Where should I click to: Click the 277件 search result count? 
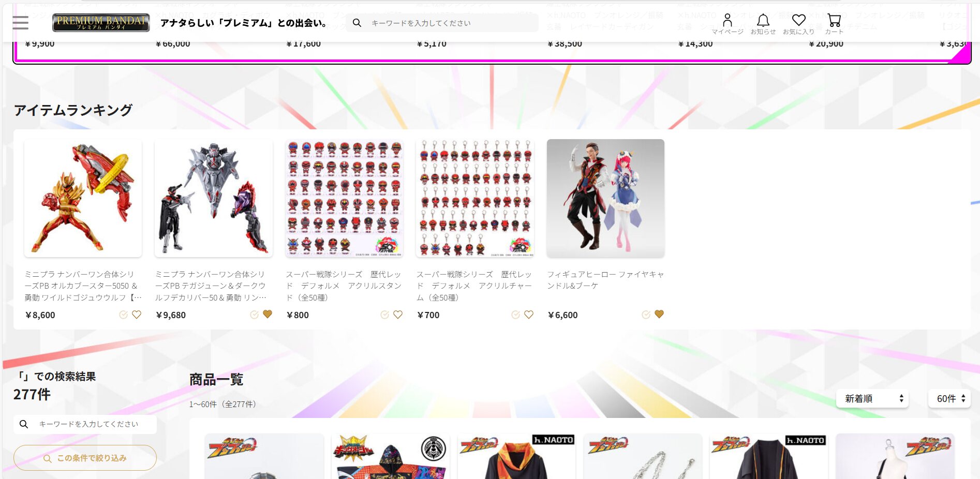pos(32,395)
